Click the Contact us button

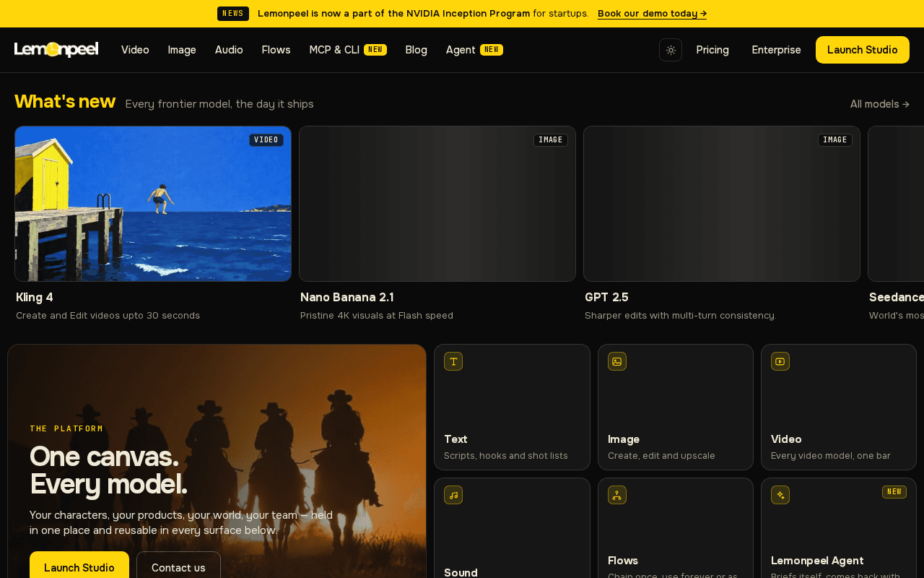(178, 567)
